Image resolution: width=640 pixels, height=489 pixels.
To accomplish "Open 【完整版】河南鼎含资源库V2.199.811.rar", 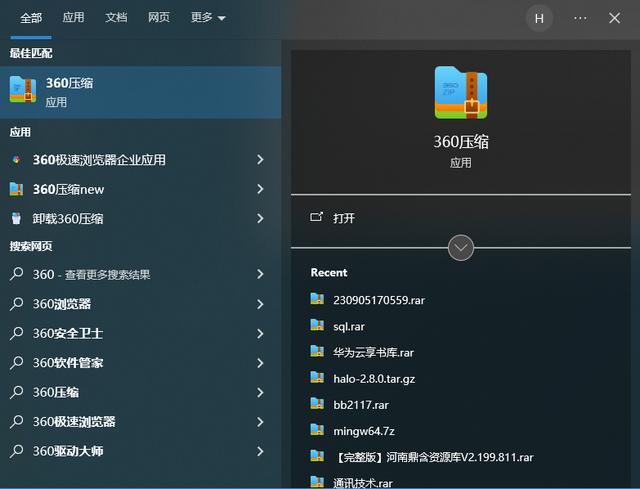I will pyautogui.click(x=433, y=457).
